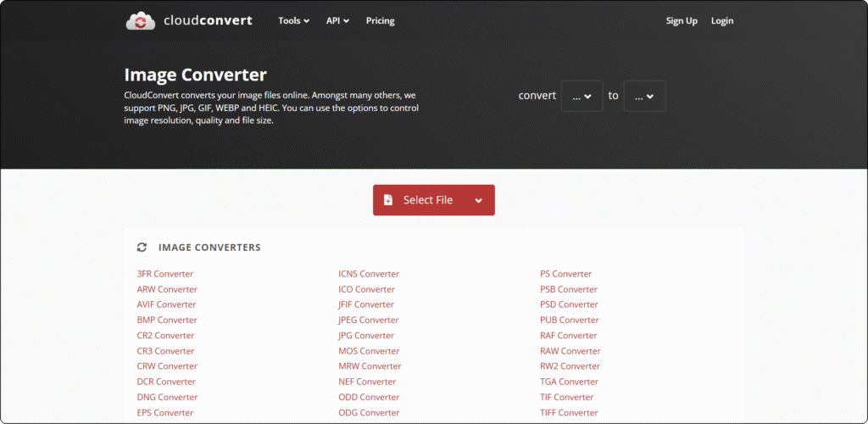Open the Tools menu
The height and width of the screenshot is (424, 868).
coord(293,21)
